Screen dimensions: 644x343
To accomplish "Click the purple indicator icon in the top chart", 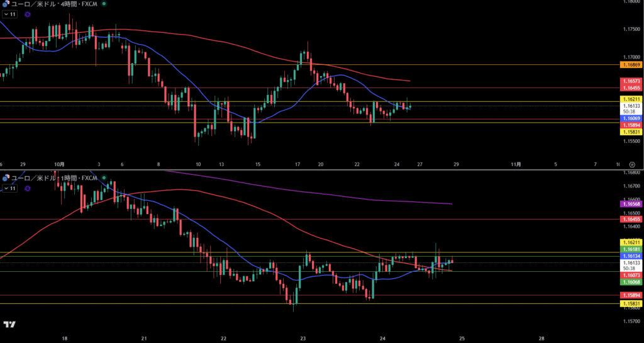I will [x=28, y=14].
